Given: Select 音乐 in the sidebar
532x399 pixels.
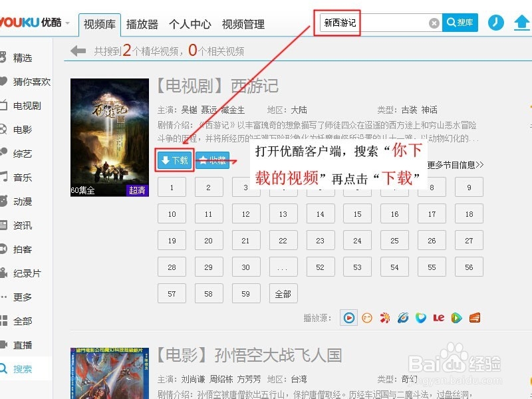Looking at the screenshot, I should point(23,178).
